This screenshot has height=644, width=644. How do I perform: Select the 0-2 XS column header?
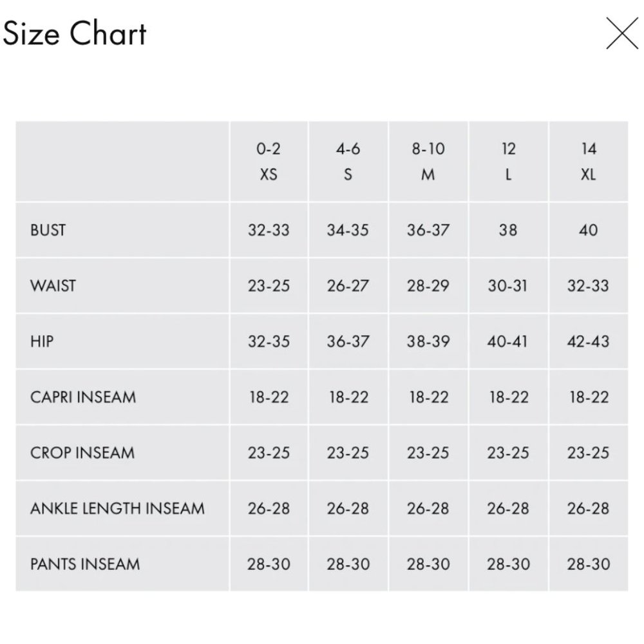pyautogui.click(x=269, y=162)
